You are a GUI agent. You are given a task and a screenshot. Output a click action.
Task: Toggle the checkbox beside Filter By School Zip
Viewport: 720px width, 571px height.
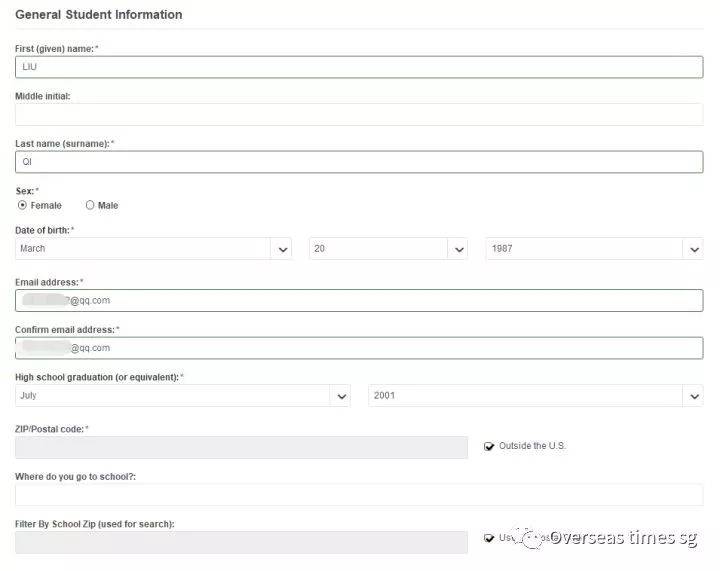[x=489, y=538]
